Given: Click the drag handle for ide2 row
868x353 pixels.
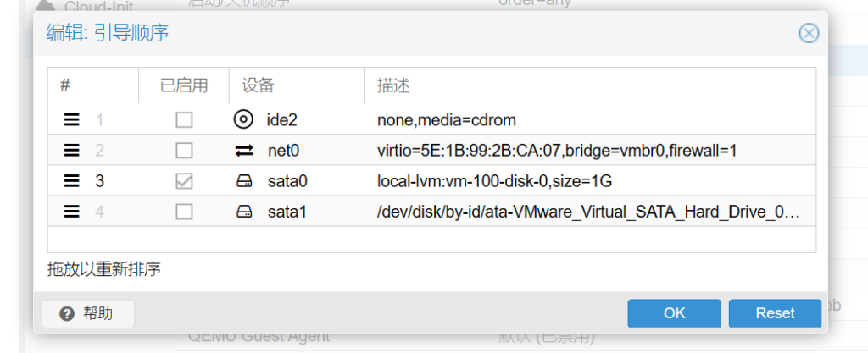Looking at the screenshot, I should coord(72,120).
